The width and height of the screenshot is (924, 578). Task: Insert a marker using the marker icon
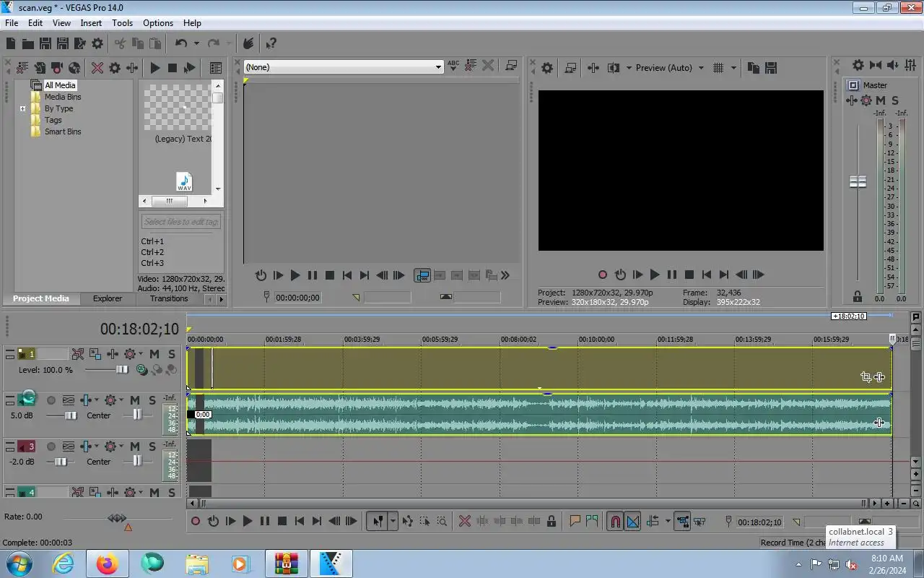[x=575, y=521]
